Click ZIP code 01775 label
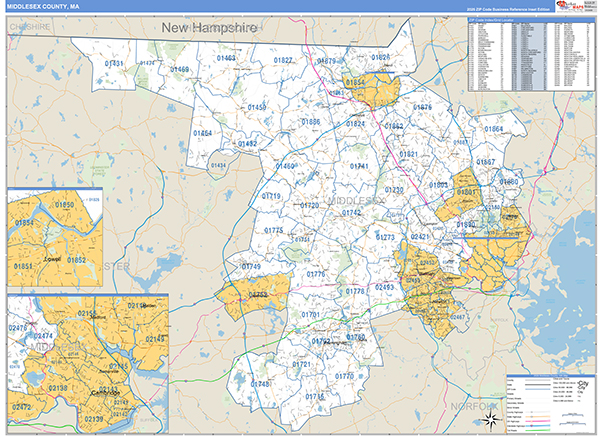 coord(274,231)
